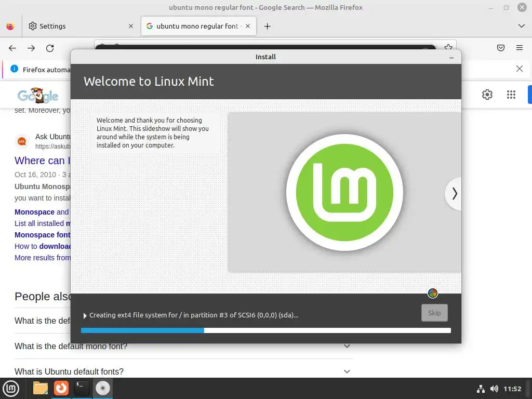Image resolution: width=532 pixels, height=399 pixels.
Task: Open the Monospace and sublink
Action: click(x=42, y=212)
